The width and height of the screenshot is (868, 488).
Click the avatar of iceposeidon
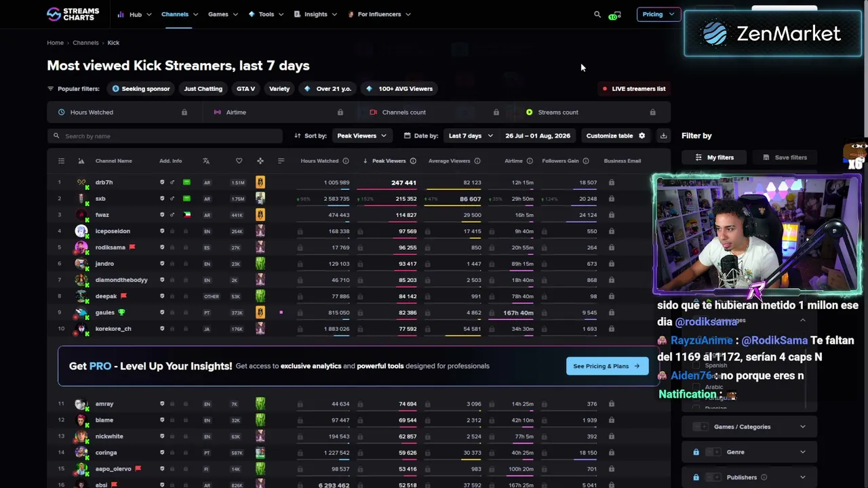pos(81,231)
